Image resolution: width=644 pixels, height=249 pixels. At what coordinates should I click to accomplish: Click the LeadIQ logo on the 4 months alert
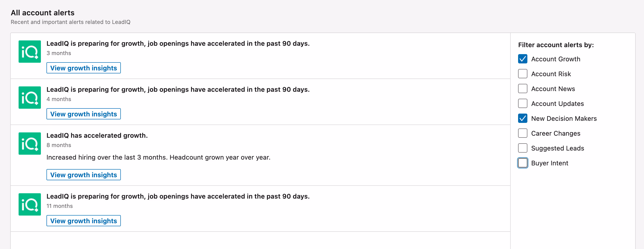[30, 98]
